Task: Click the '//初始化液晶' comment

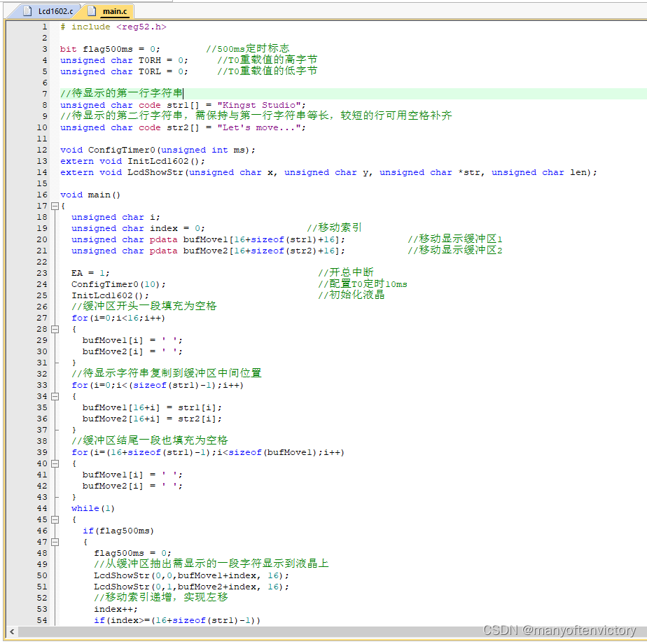Action: pyautogui.click(x=351, y=295)
